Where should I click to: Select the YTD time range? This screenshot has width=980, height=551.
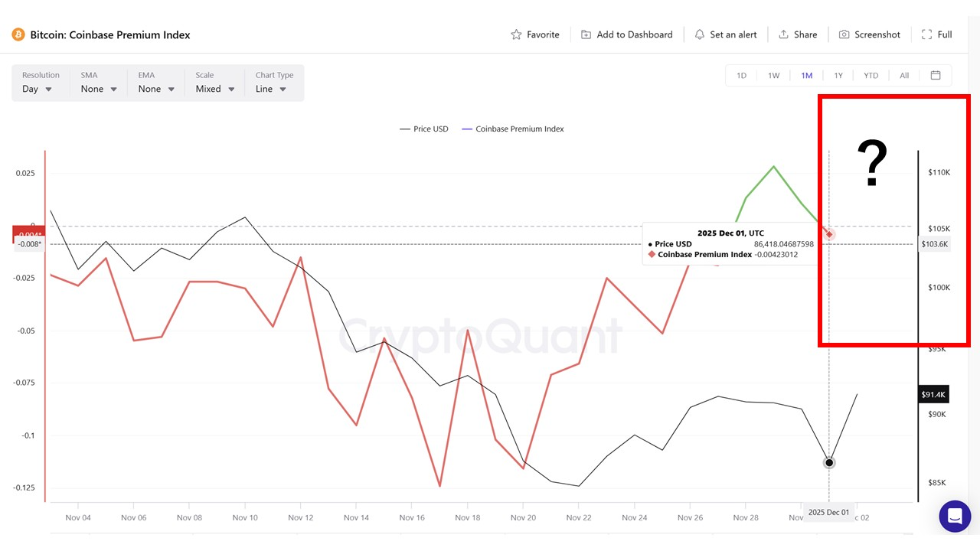point(871,76)
